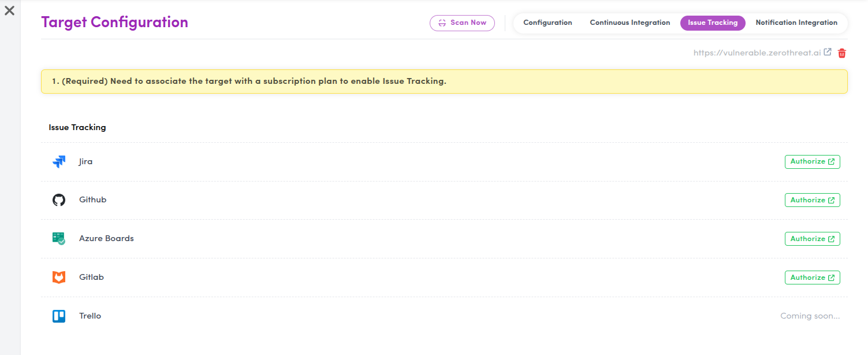
Task: Go to Notification Integration tab
Action: [796, 23]
